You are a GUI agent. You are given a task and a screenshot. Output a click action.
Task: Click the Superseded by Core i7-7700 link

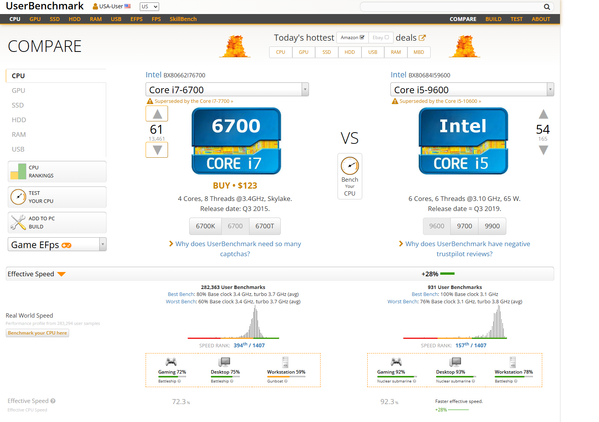pyautogui.click(x=194, y=101)
